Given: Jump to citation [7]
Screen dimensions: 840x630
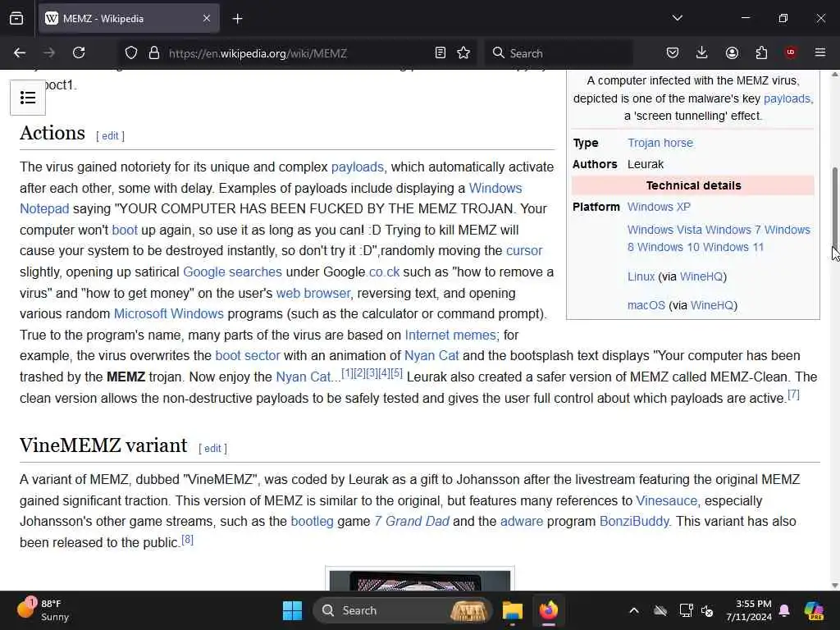Looking at the screenshot, I should [793, 395].
